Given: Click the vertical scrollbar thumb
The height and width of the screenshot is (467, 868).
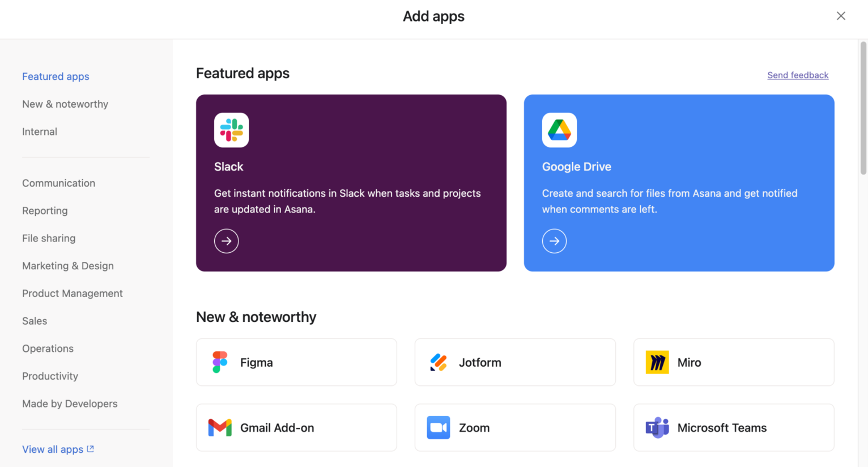Looking at the screenshot, I should 863,108.
